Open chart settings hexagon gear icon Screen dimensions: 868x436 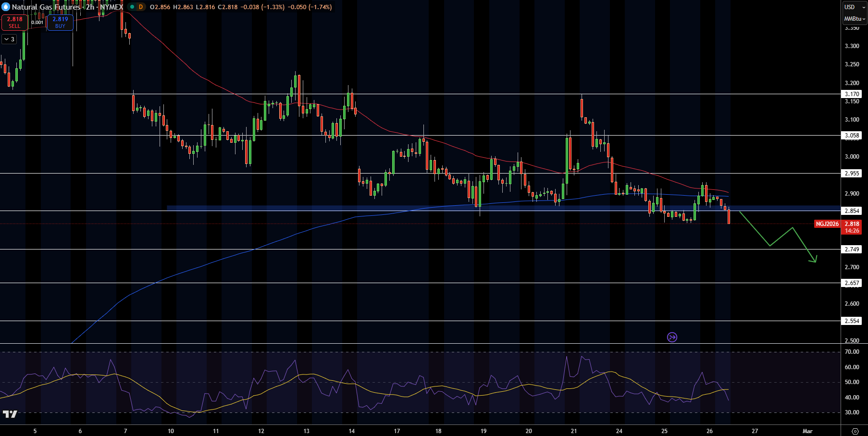pos(855,431)
